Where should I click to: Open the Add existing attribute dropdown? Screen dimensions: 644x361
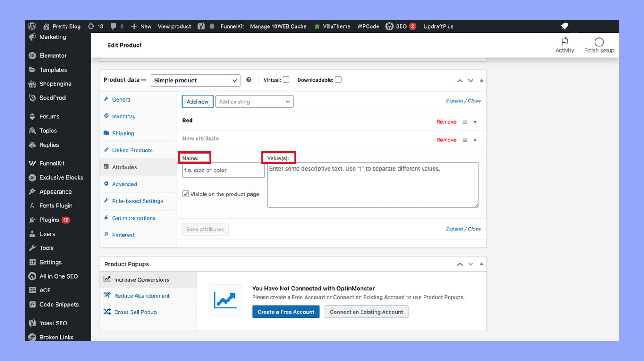click(254, 101)
